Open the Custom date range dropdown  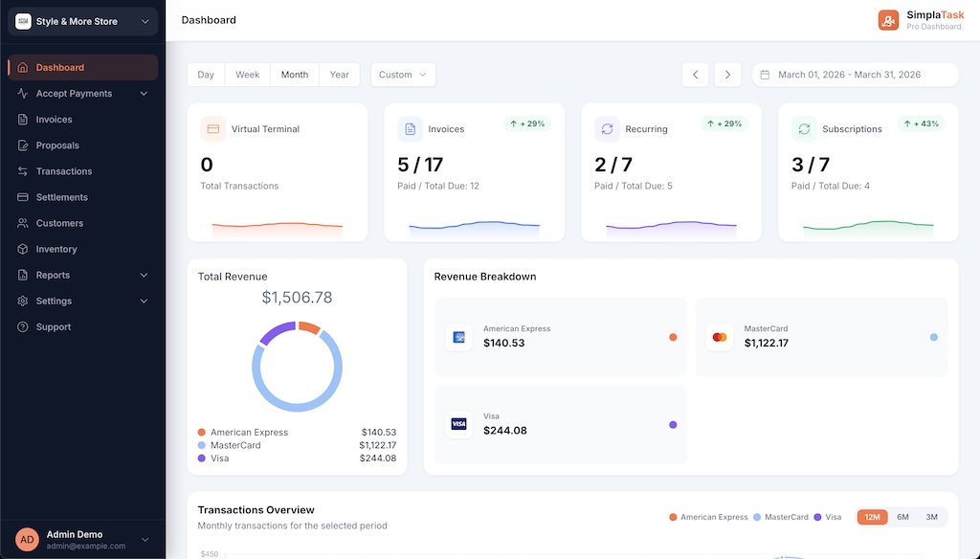point(403,75)
